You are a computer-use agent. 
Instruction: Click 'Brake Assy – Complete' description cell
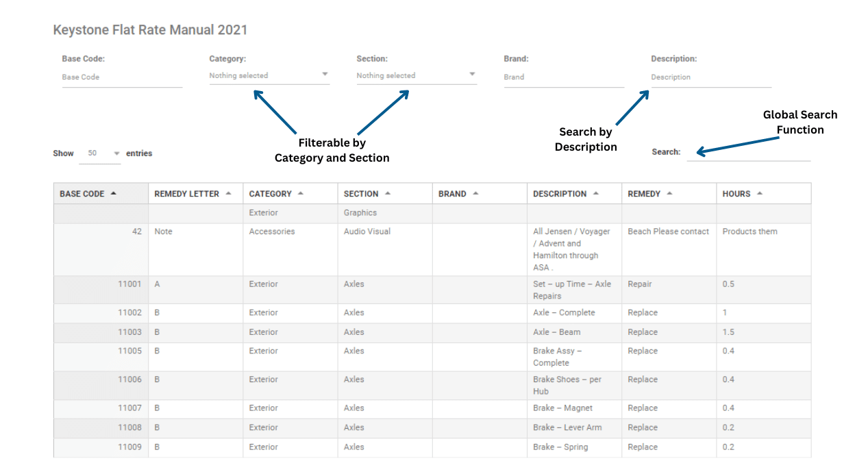[x=574, y=357]
